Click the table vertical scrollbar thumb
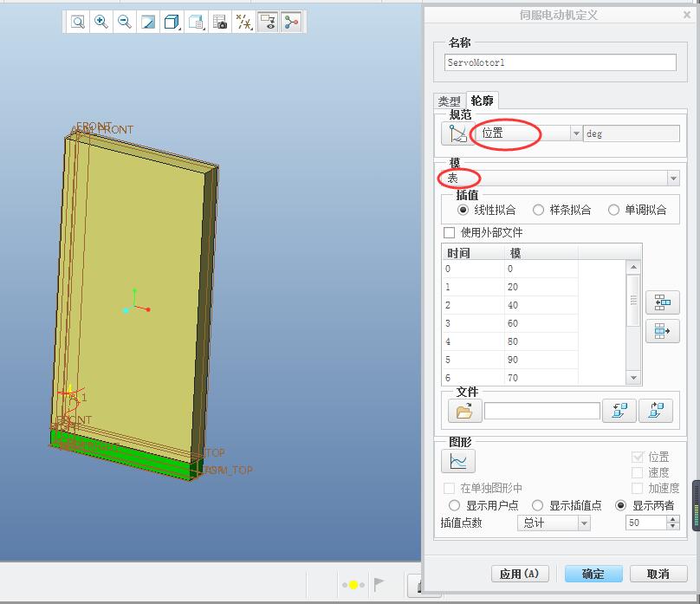This screenshot has width=700, height=604. pos(633,300)
